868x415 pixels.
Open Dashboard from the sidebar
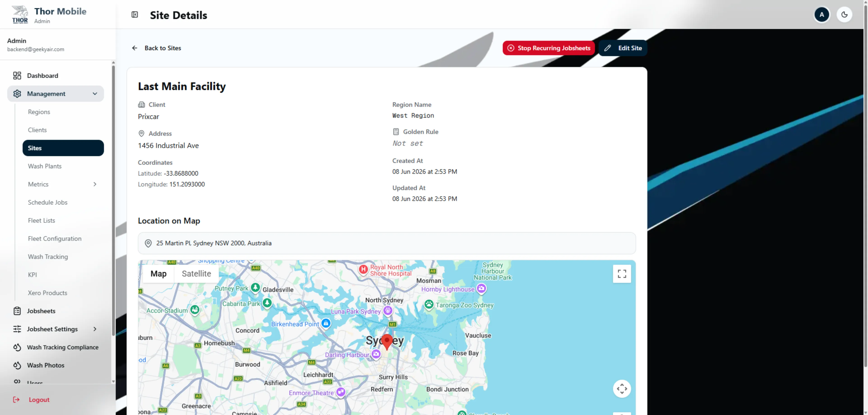[56, 76]
